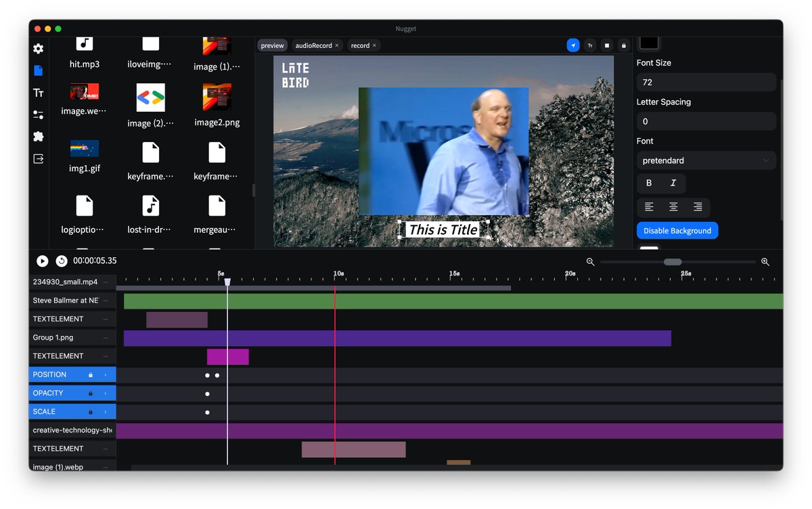This screenshot has height=509, width=812.
Task: Toggle lock on the SCALE track
Action: pyautogui.click(x=91, y=412)
